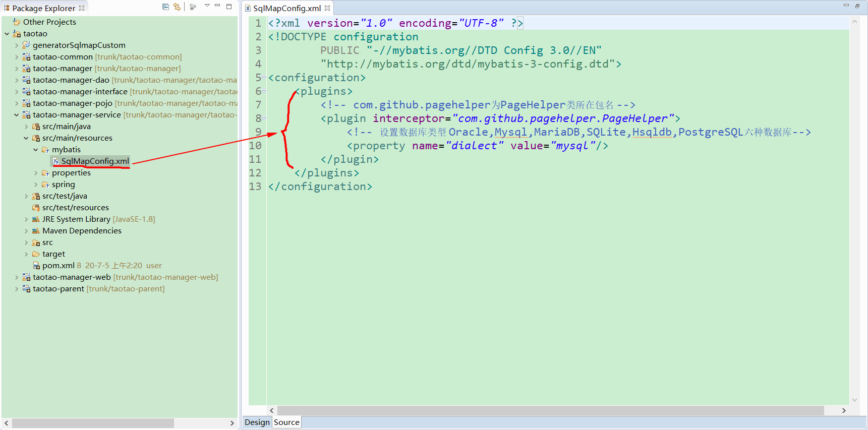
Task: Close the SqlMapConfig.xml editor tab
Action: click(x=327, y=8)
